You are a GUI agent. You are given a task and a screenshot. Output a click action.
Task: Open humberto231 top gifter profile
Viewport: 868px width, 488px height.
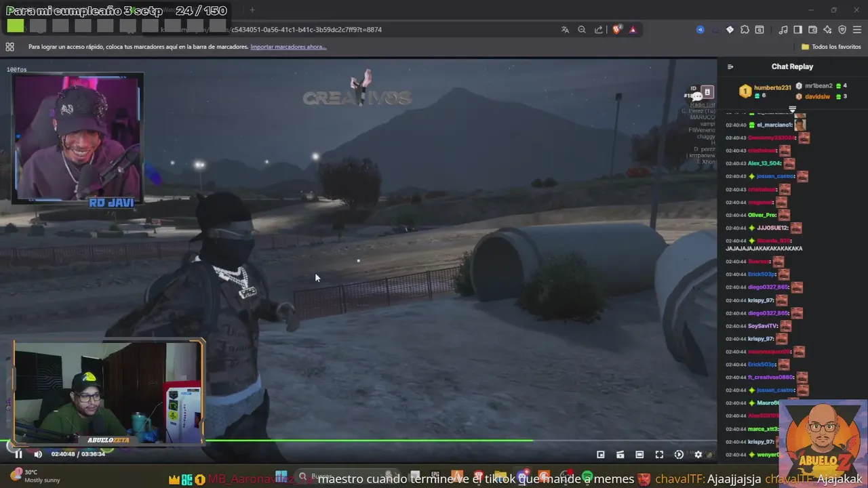772,87
